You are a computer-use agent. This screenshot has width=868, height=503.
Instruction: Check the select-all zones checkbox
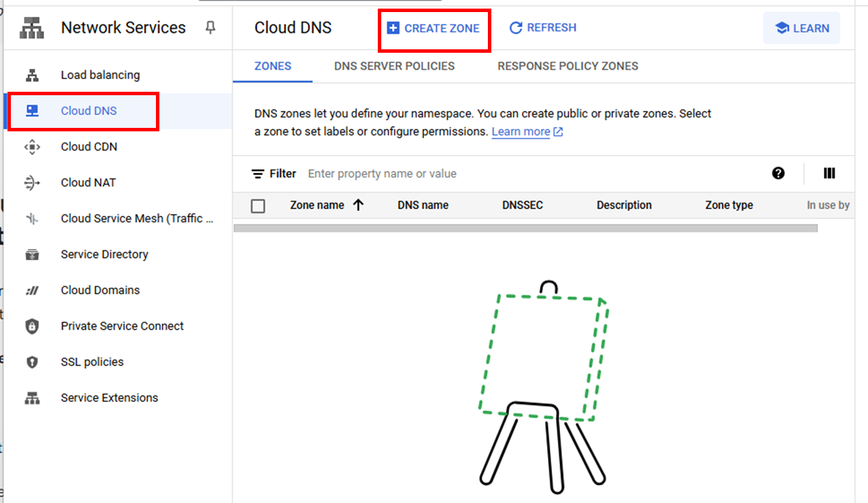pos(258,206)
